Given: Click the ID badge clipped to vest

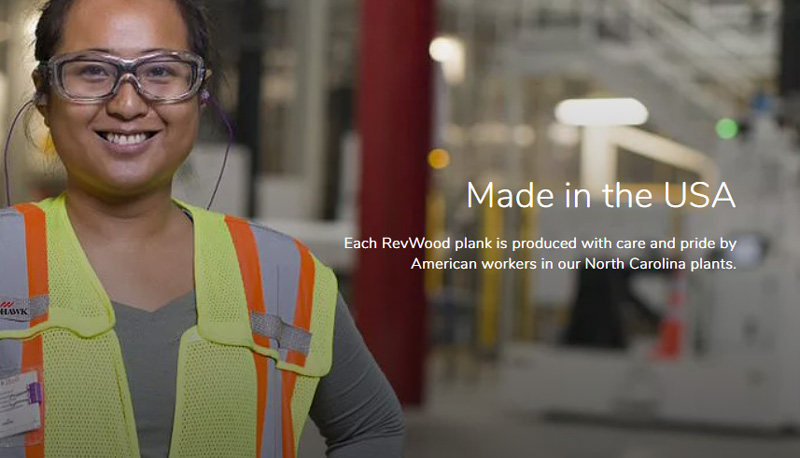Looking at the screenshot, I should click(18, 405).
